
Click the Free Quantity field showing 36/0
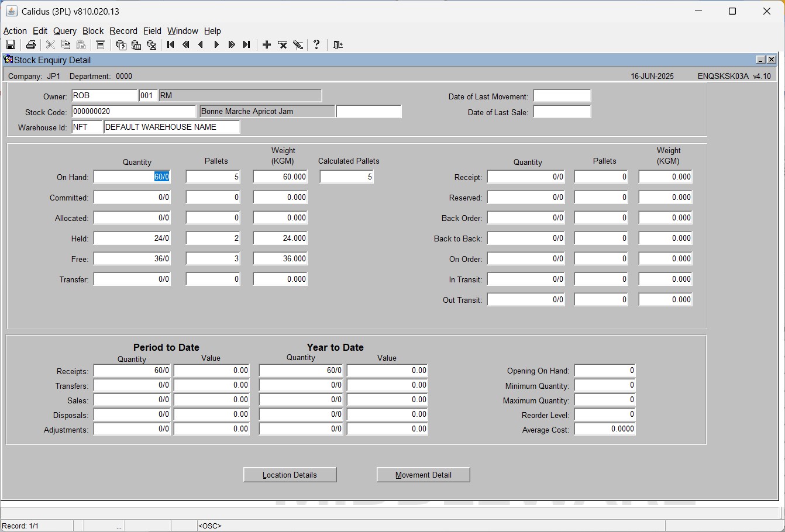coord(132,259)
